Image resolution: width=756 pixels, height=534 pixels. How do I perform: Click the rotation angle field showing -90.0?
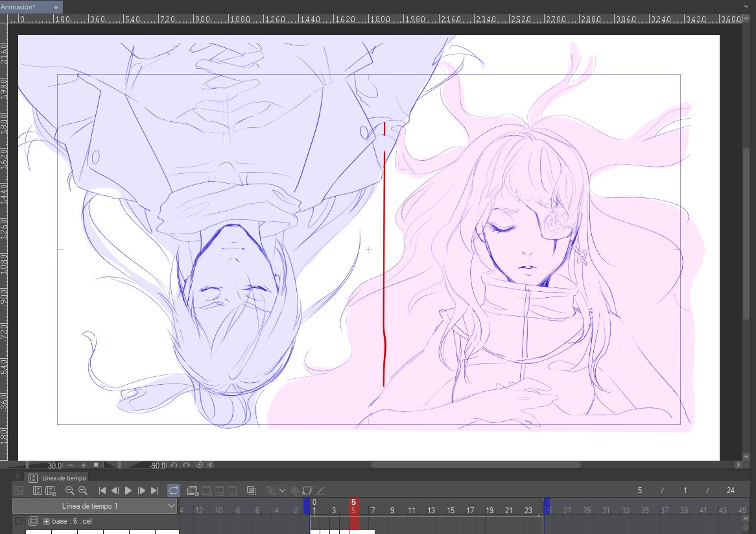[x=157, y=465]
